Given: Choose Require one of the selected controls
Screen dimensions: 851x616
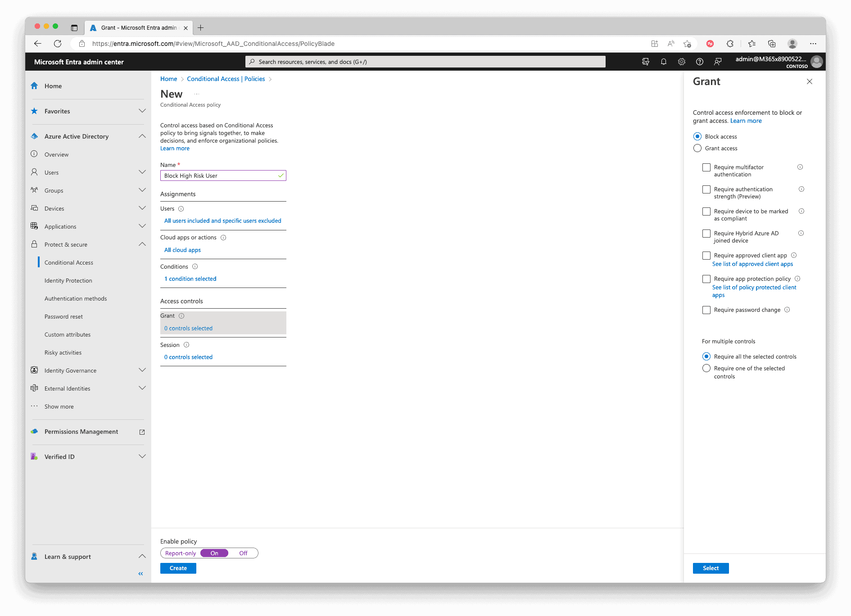Looking at the screenshot, I should pos(706,369).
